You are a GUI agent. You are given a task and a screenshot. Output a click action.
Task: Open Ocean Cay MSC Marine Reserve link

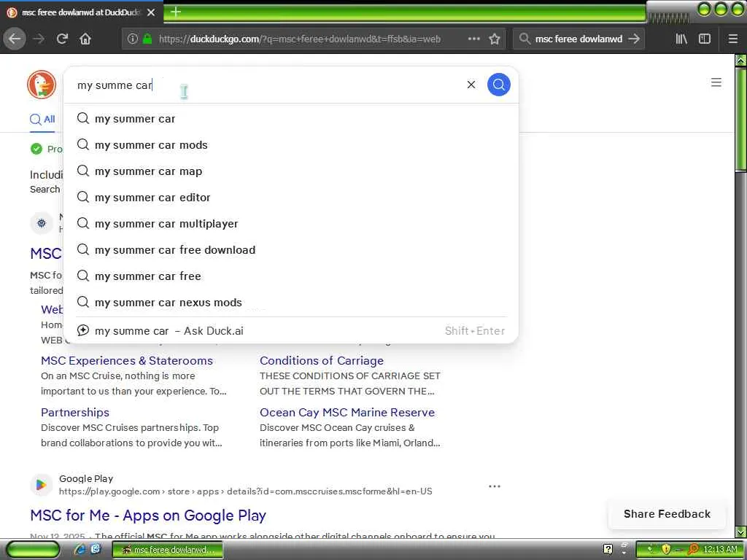tap(347, 413)
